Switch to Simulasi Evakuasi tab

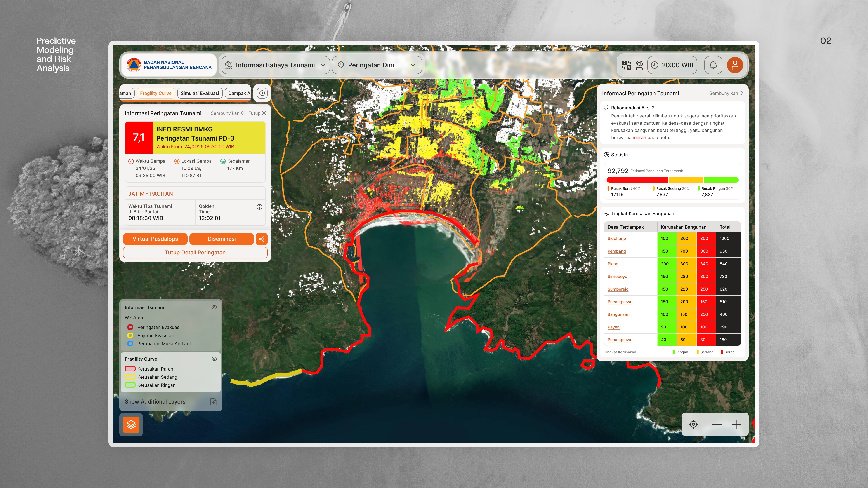(199, 93)
